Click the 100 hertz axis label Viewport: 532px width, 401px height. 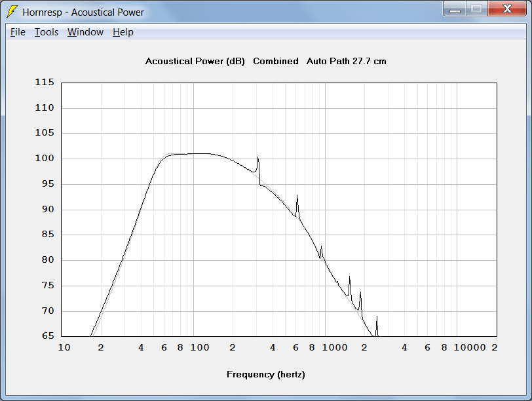(200, 347)
